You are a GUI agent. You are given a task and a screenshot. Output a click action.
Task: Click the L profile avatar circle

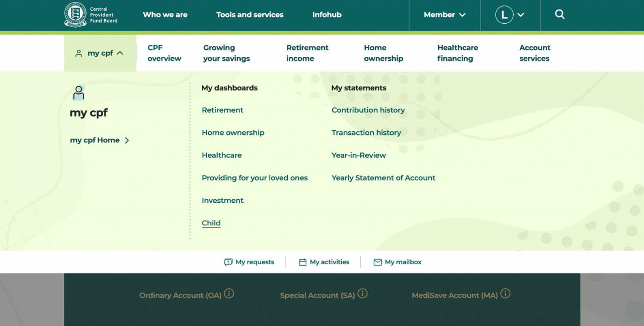point(504,15)
